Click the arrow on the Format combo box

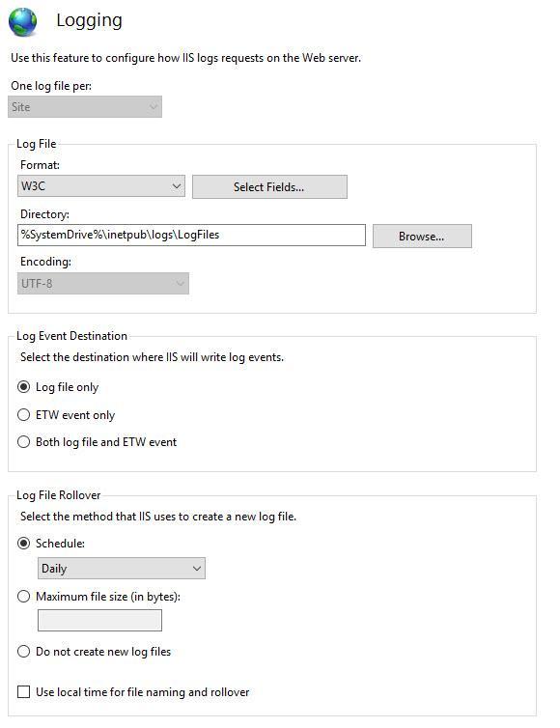177,186
